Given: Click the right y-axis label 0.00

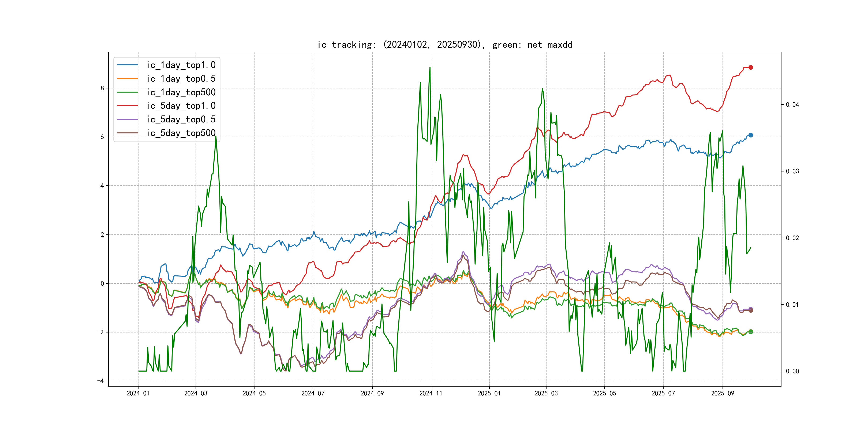Looking at the screenshot, I should coord(792,371).
